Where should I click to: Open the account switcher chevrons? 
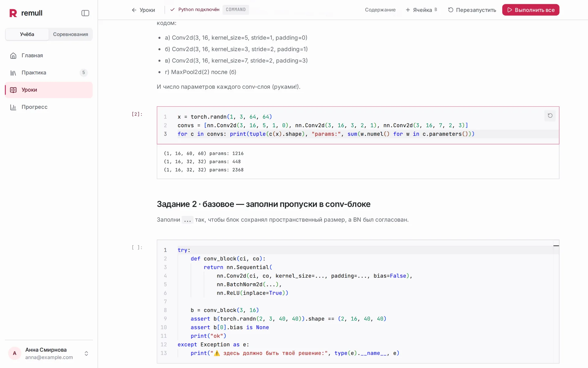[86, 353]
